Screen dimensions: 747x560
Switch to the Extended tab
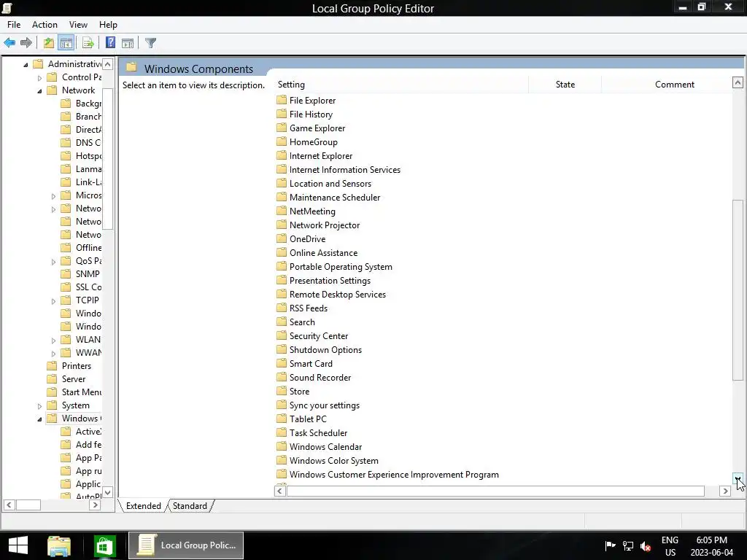coord(144,506)
